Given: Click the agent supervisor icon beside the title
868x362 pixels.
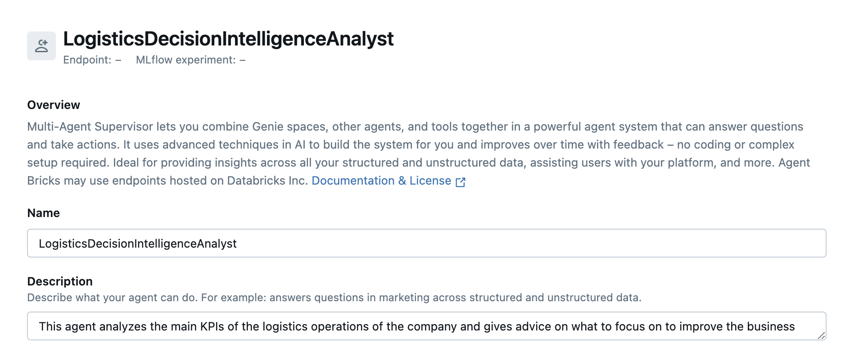Looking at the screenshot, I should coord(41,46).
